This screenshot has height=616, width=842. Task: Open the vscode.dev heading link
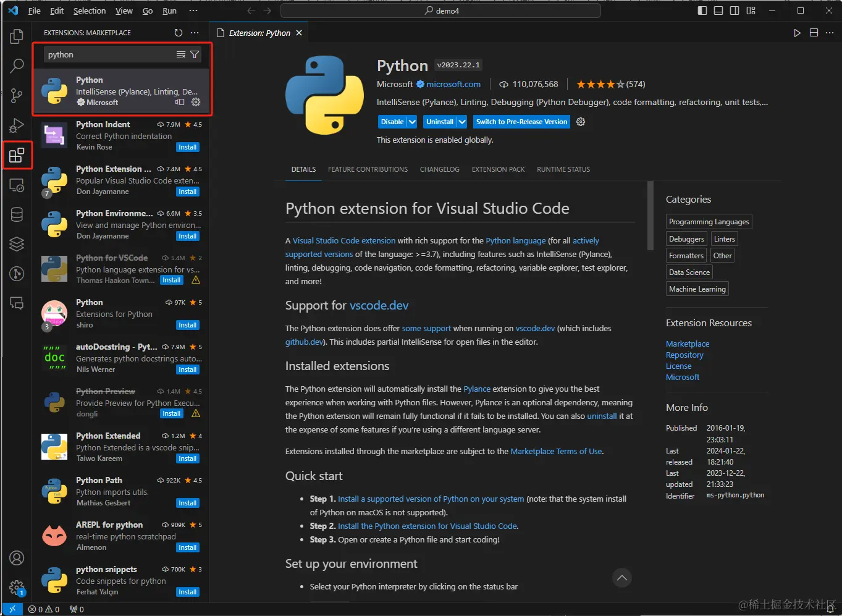coord(379,305)
